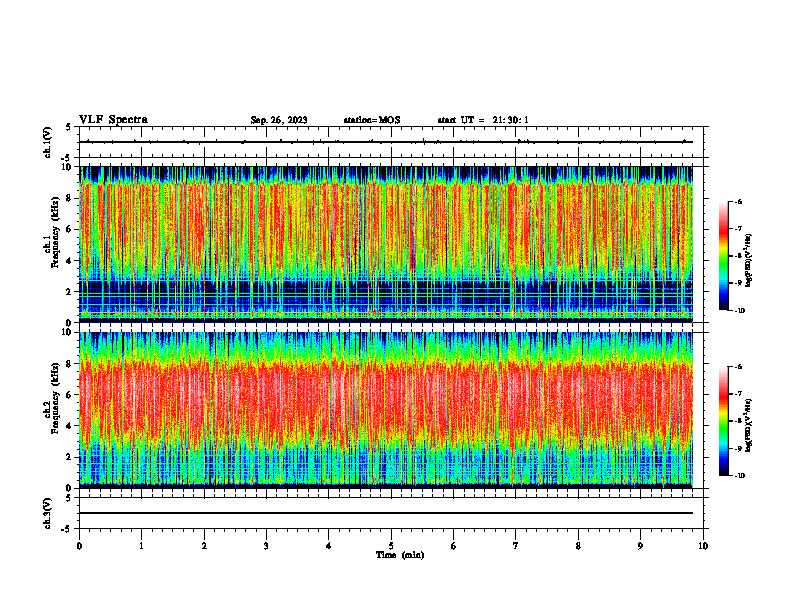
Task: Click the ch.2 spectrogram plot area
Action: (386, 410)
